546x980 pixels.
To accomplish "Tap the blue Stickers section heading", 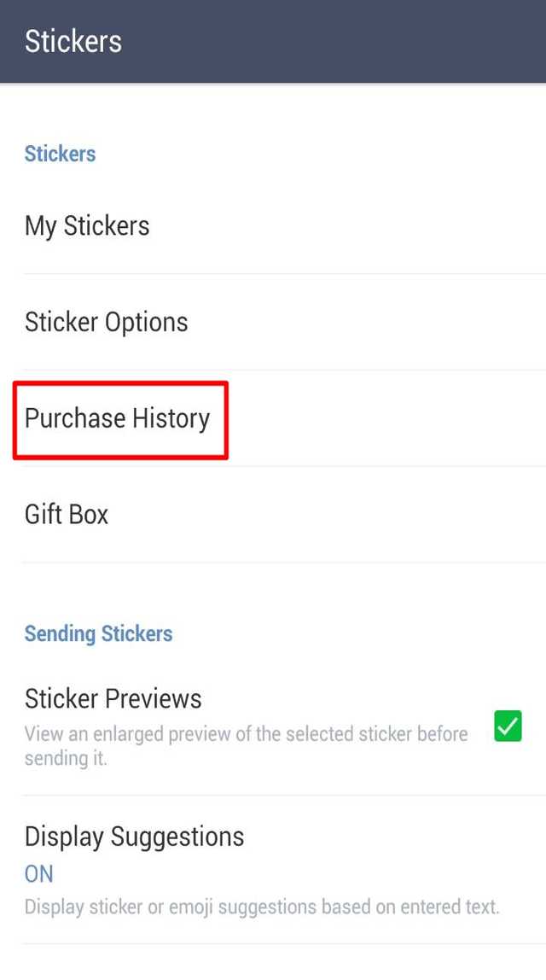I will [x=60, y=154].
